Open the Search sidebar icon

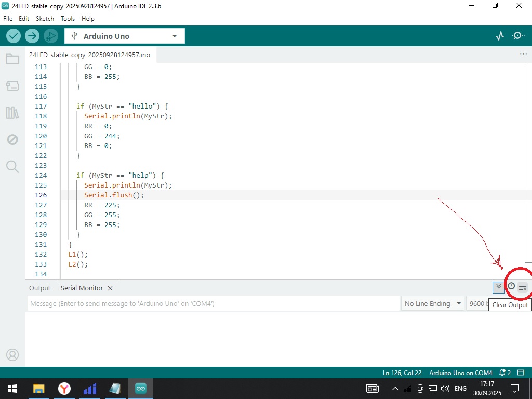[x=12, y=166]
